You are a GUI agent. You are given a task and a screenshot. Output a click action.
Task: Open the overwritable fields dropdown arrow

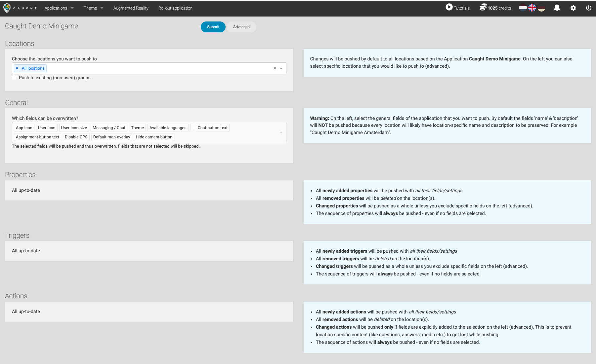coord(281,132)
